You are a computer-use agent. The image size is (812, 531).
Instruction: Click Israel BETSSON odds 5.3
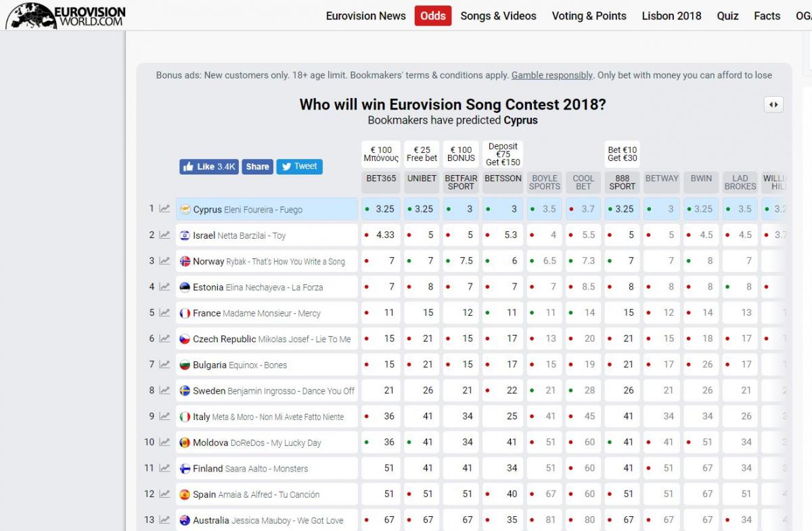point(503,235)
